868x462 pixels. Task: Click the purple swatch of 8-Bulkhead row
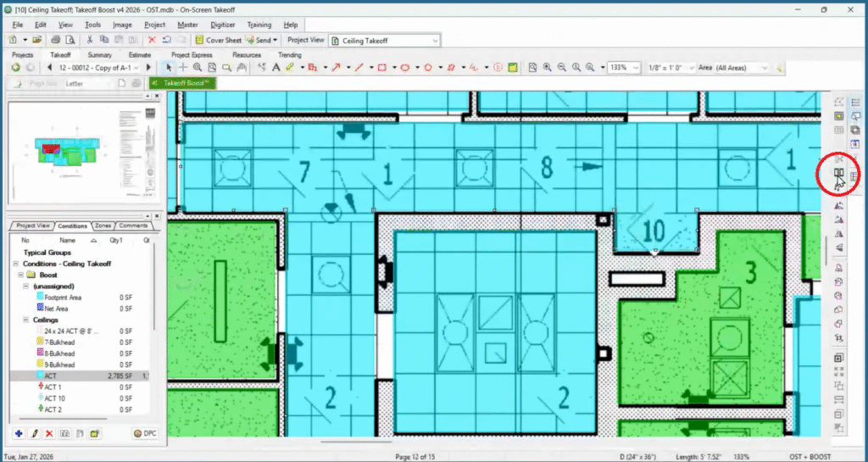pyautogui.click(x=40, y=353)
